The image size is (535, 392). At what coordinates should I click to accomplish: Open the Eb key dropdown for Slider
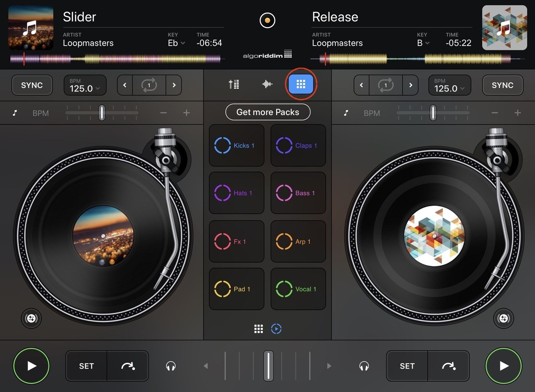tap(177, 43)
